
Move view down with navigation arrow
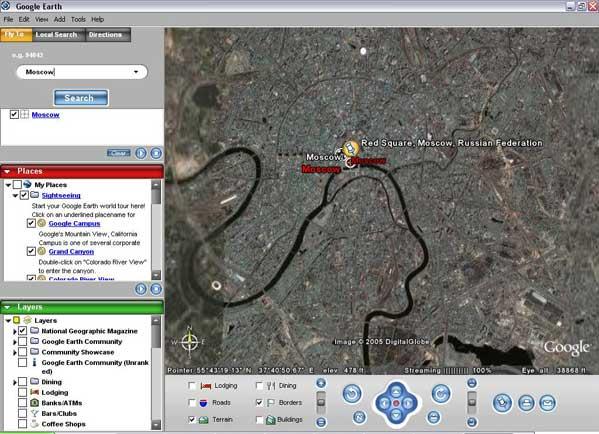[x=396, y=415]
